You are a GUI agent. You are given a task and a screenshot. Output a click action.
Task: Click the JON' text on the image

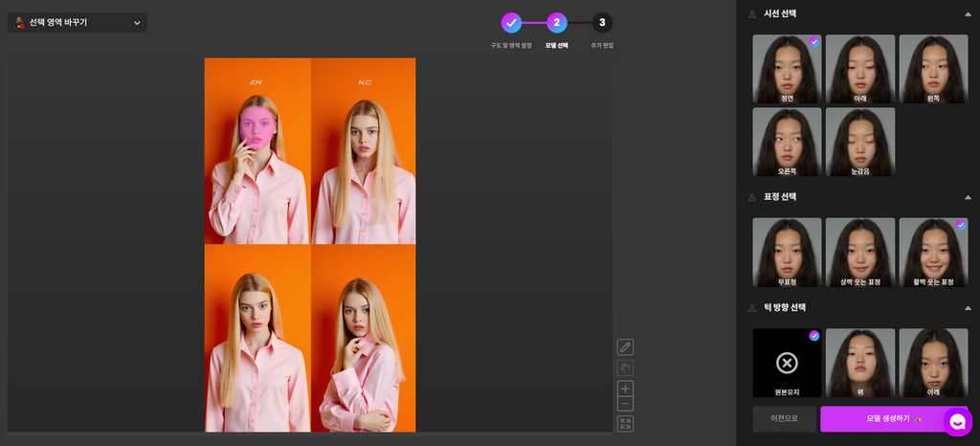(256, 82)
